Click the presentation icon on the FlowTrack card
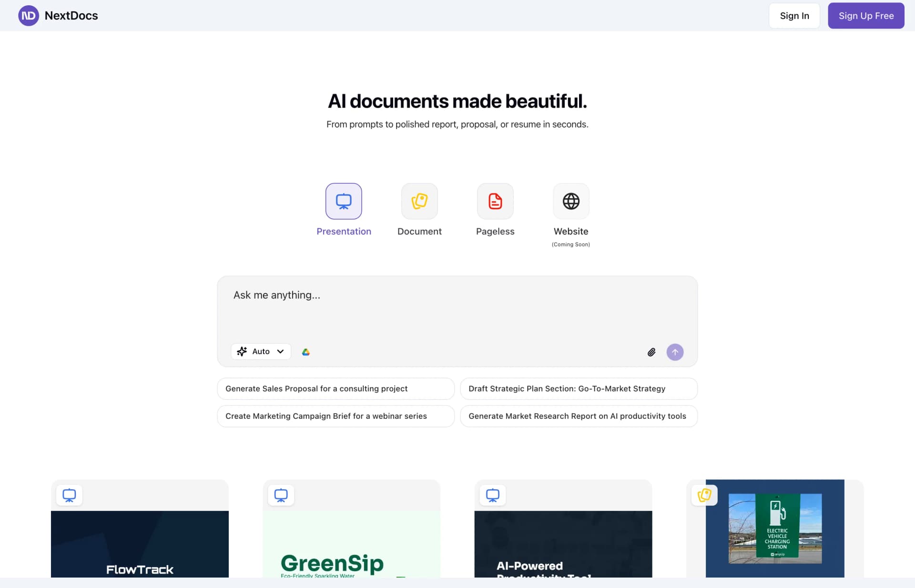Image resolution: width=915 pixels, height=588 pixels. (x=70, y=495)
